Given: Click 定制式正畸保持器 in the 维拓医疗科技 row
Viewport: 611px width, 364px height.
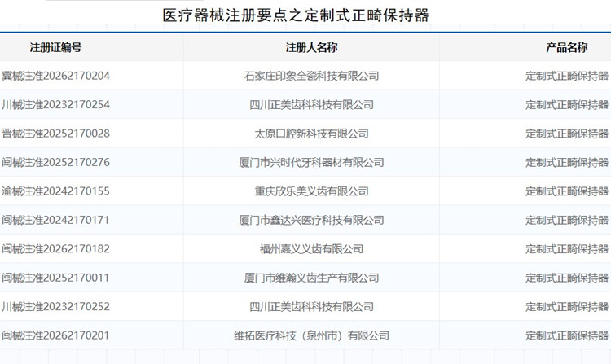Looking at the screenshot, I should [567, 335].
